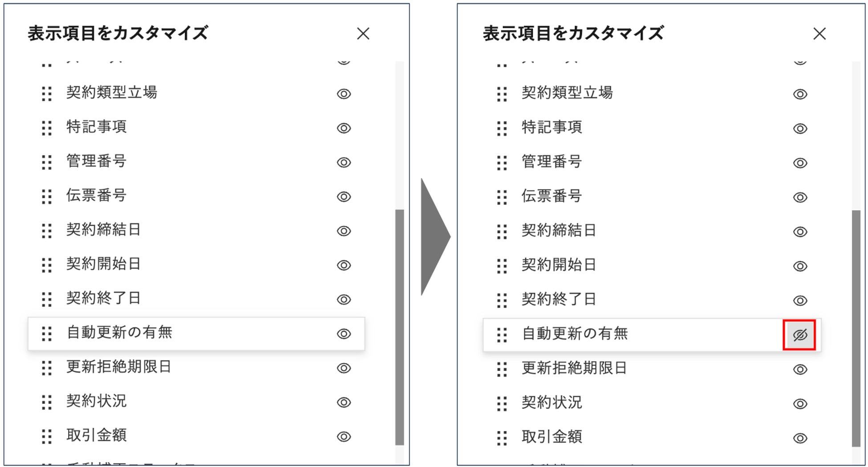
Task: Hide 取引金額 column in right panel
Action: [800, 438]
